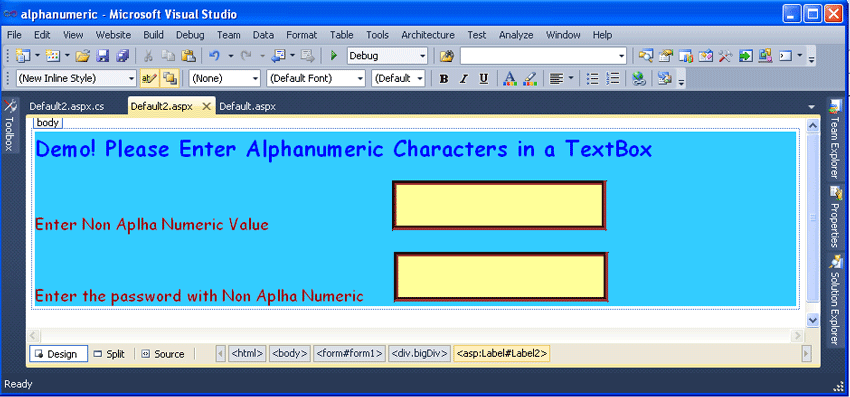Click the Redo arrow icon
Screen dimensions: 850x397
246,55
